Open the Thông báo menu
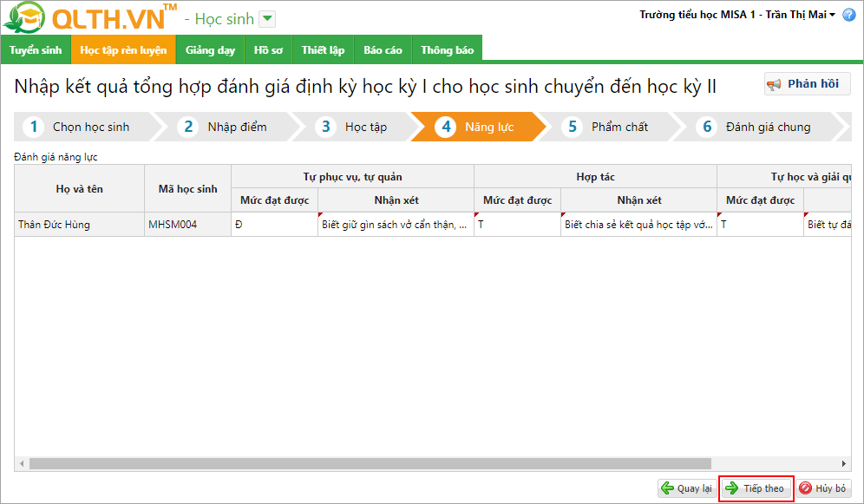This screenshot has height=504, width=864. (x=448, y=50)
